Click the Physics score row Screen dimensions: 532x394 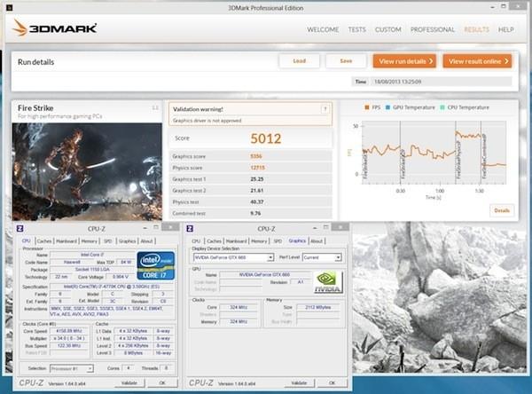[x=250, y=168]
